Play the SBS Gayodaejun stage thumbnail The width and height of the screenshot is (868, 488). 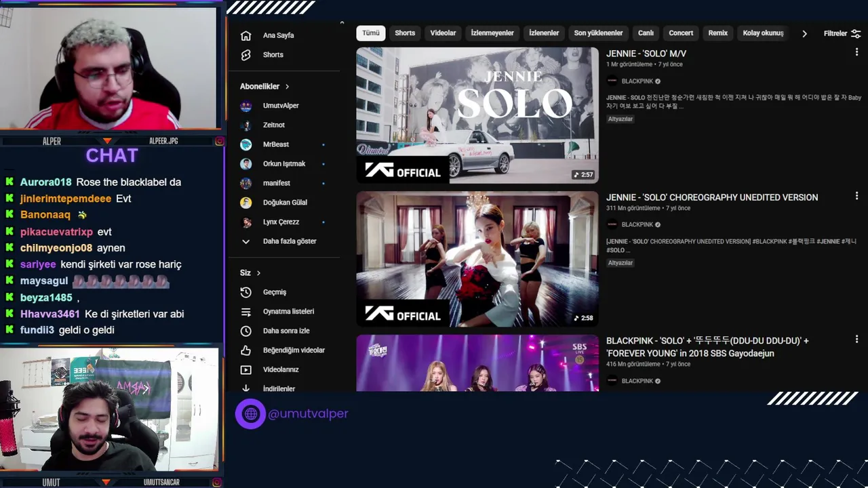click(x=477, y=363)
